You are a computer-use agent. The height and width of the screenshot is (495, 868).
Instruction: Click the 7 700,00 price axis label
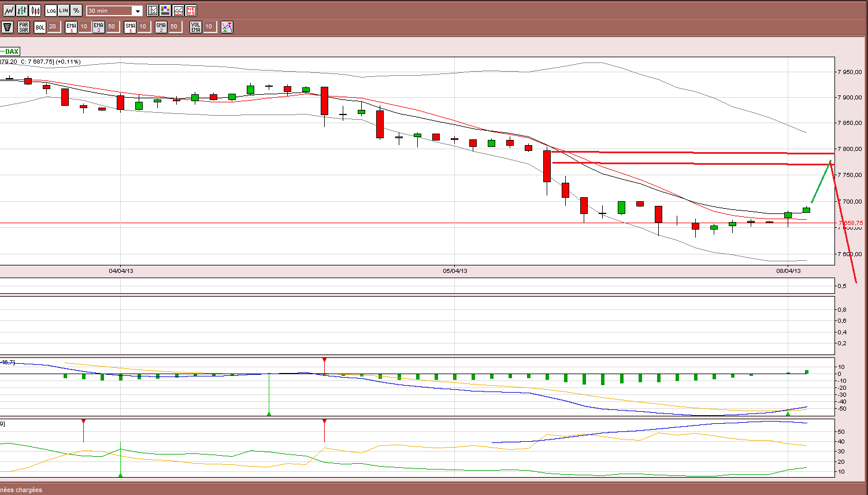[x=850, y=201]
